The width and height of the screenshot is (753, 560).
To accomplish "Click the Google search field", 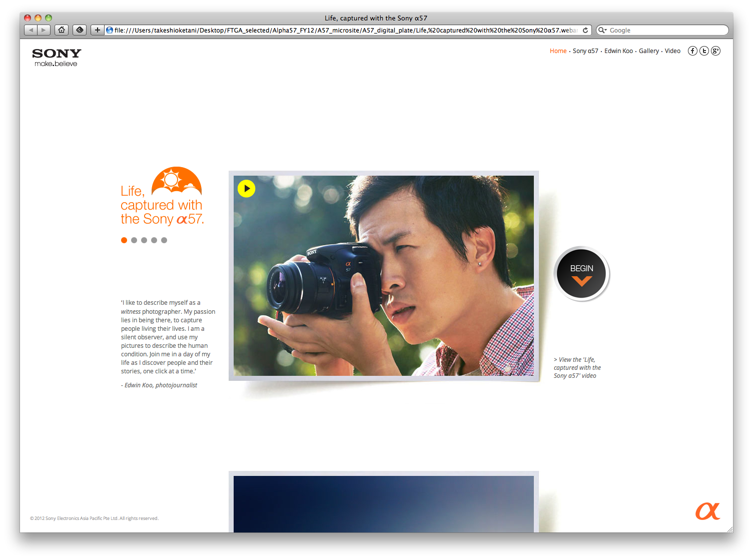I will 662,30.
